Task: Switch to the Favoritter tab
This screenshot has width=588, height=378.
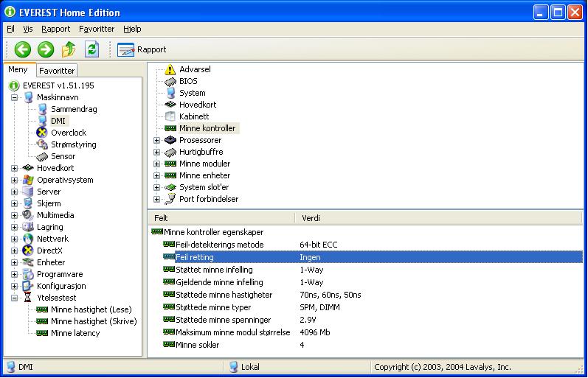Action: click(x=57, y=71)
